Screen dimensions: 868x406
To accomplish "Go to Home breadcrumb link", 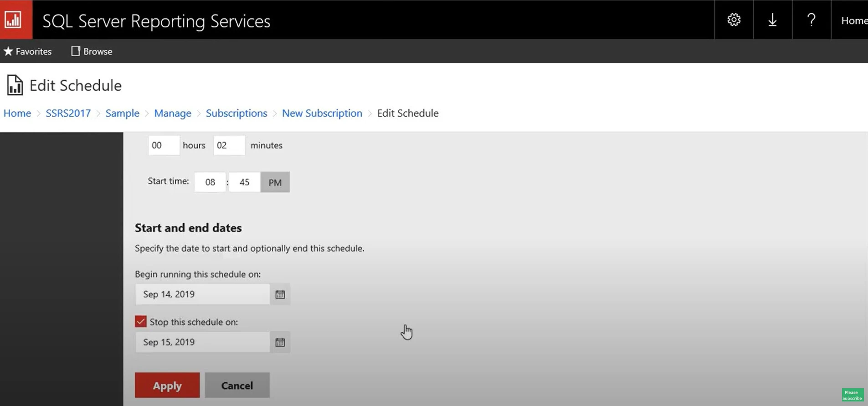I will 17,113.
